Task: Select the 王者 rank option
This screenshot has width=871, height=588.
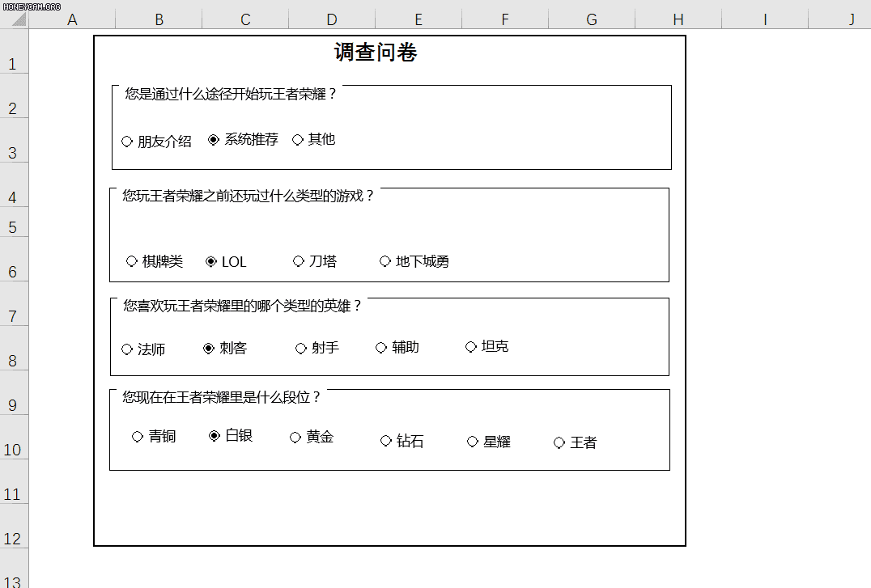Action: coord(559,442)
